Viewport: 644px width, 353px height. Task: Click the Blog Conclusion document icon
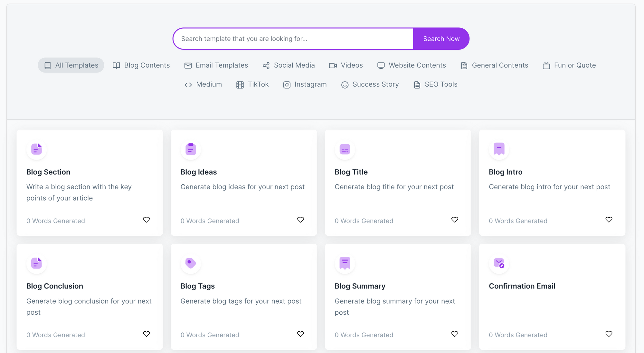[x=37, y=263]
